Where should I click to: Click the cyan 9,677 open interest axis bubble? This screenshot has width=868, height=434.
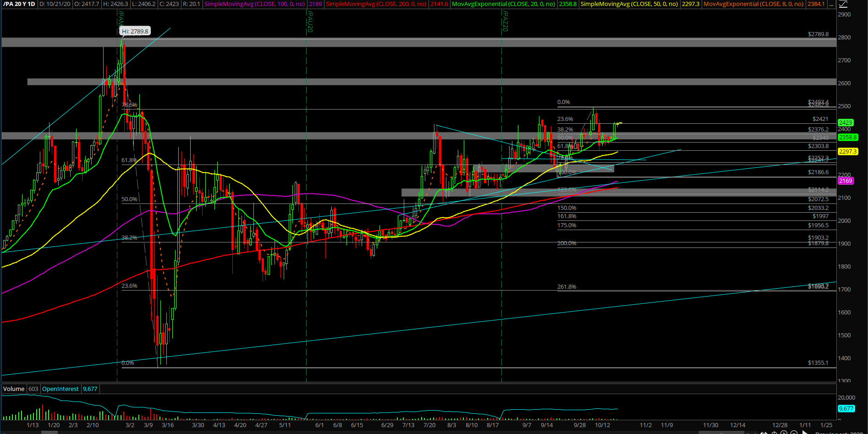[846, 408]
